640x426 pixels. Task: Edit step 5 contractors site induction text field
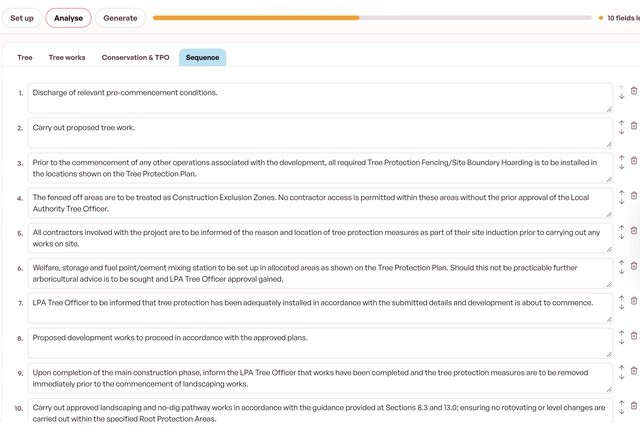(x=320, y=238)
